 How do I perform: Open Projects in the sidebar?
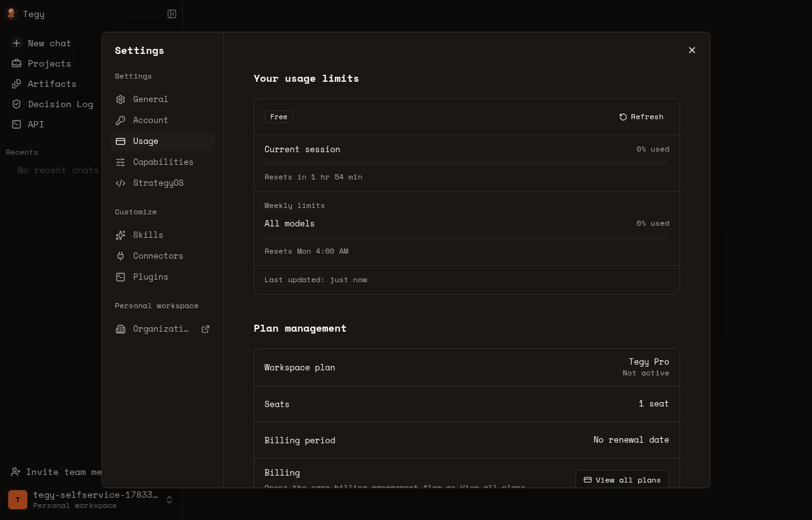(x=49, y=63)
